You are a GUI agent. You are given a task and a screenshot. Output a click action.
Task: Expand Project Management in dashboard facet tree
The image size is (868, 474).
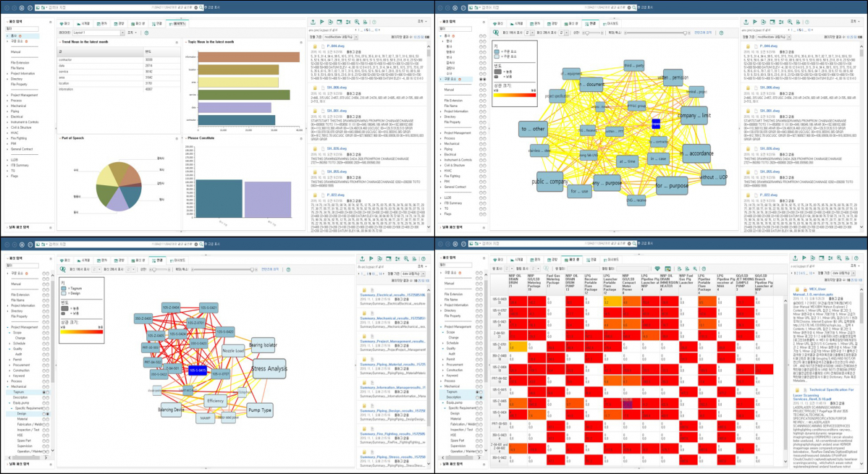pyautogui.click(x=7, y=95)
